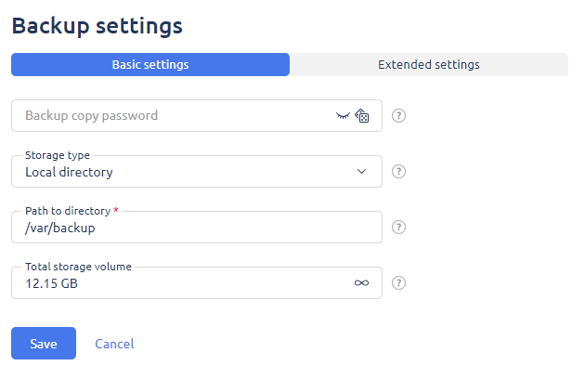This screenshot has height=392, width=585.
Task: Reveal the backup copy password
Action: pos(343,116)
